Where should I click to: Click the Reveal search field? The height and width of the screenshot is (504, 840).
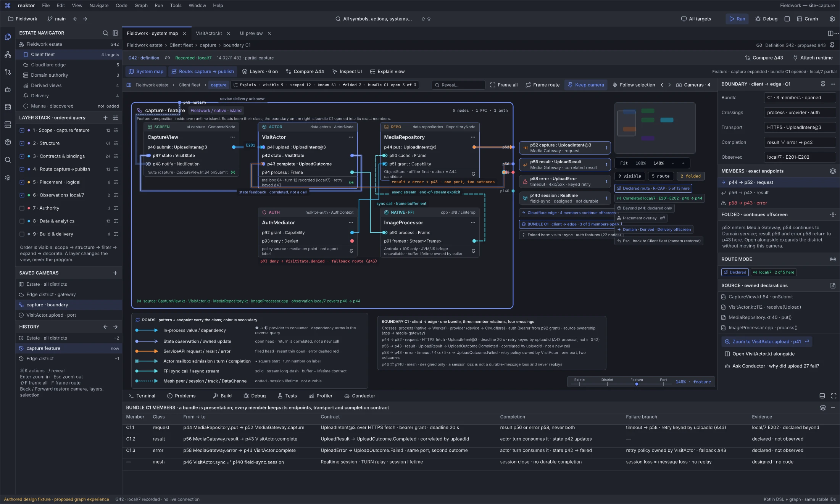pyautogui.click(x=458, y=85)
